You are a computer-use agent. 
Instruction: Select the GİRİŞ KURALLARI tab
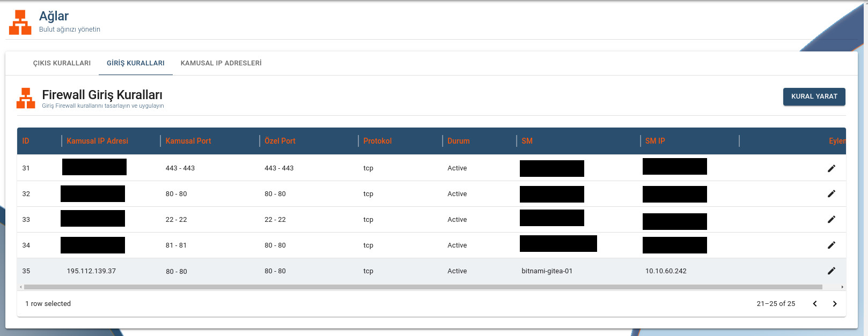tap(136, 63)
